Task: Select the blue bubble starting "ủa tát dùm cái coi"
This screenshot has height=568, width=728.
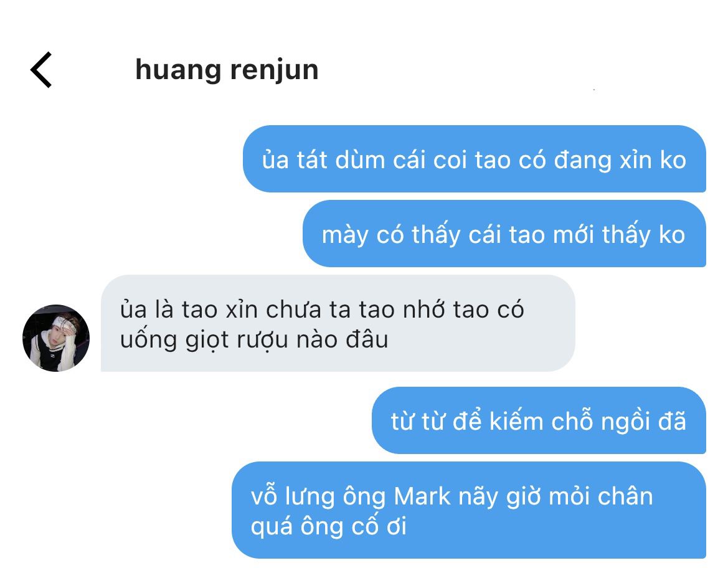Action: pos(474,159)
